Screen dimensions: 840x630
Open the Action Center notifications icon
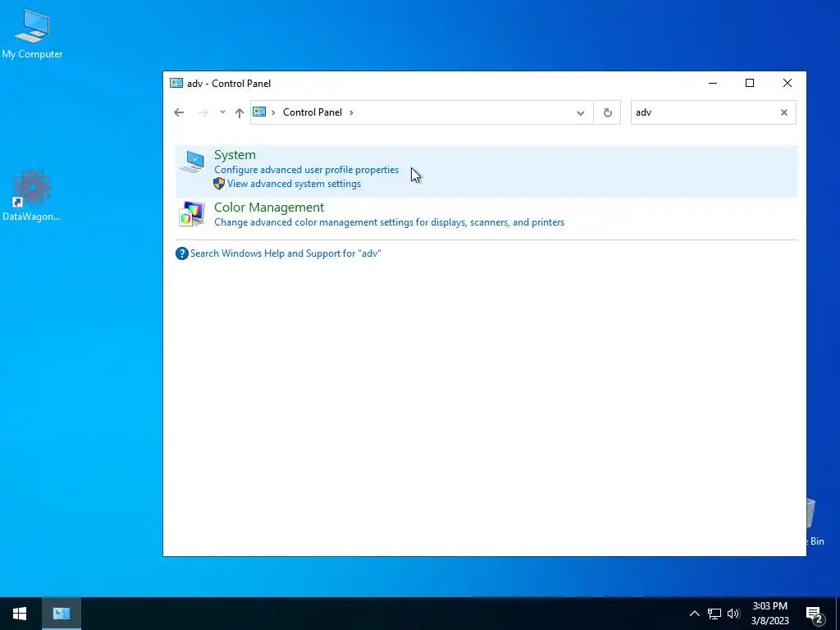[x=815, y=614]
